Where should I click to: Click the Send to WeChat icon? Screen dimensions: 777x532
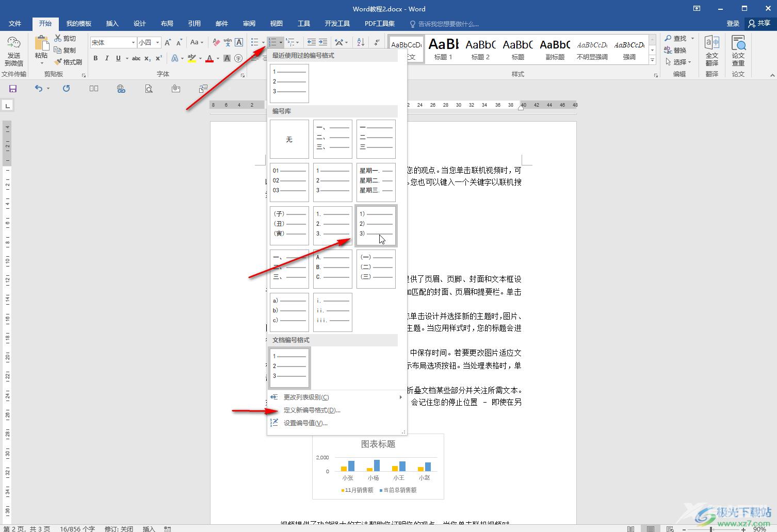[x=14, y=51]
